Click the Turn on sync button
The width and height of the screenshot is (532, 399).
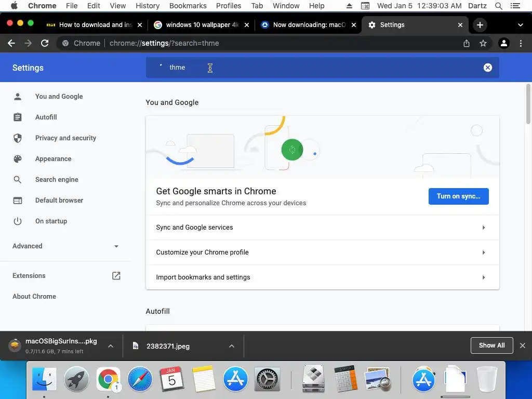[458, 196]
